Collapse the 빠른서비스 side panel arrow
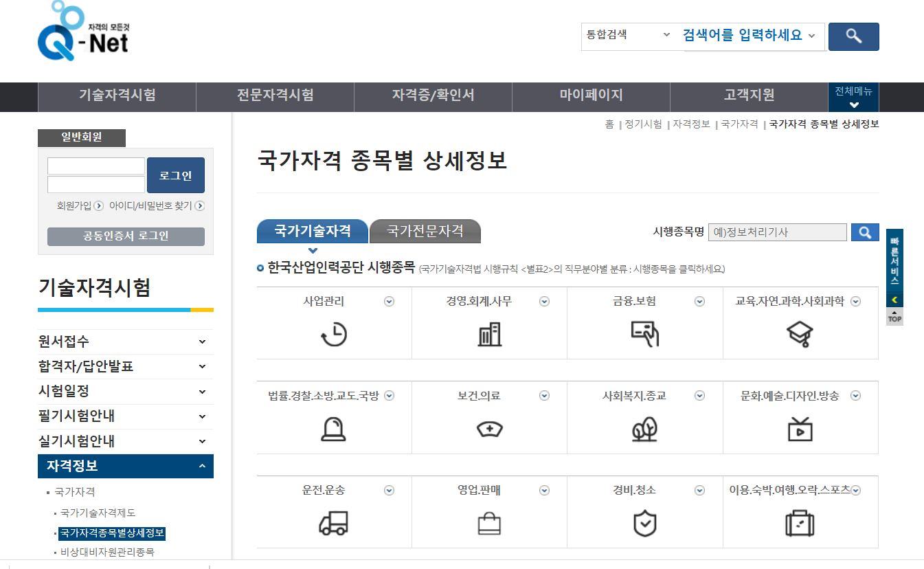 (894, 300)
